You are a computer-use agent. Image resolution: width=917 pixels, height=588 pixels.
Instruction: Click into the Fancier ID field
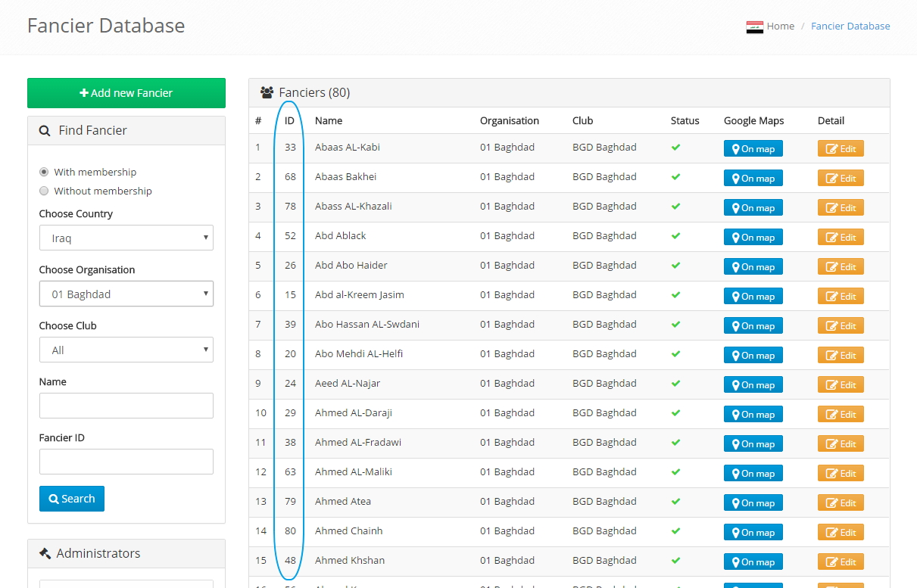tap(126, 462)
